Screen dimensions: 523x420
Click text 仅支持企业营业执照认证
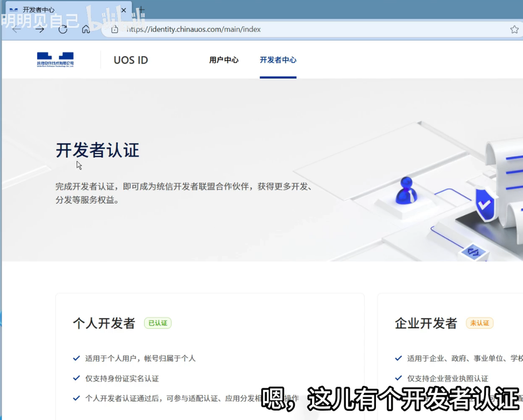pos(447,379)
